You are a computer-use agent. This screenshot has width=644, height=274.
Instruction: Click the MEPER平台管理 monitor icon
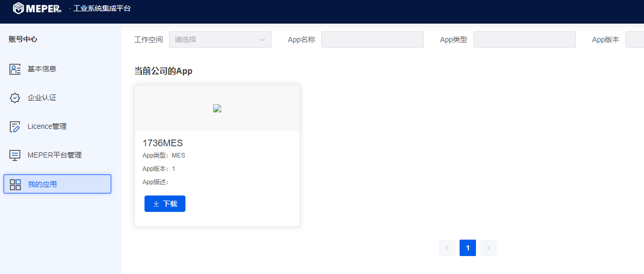pos(15,155)
